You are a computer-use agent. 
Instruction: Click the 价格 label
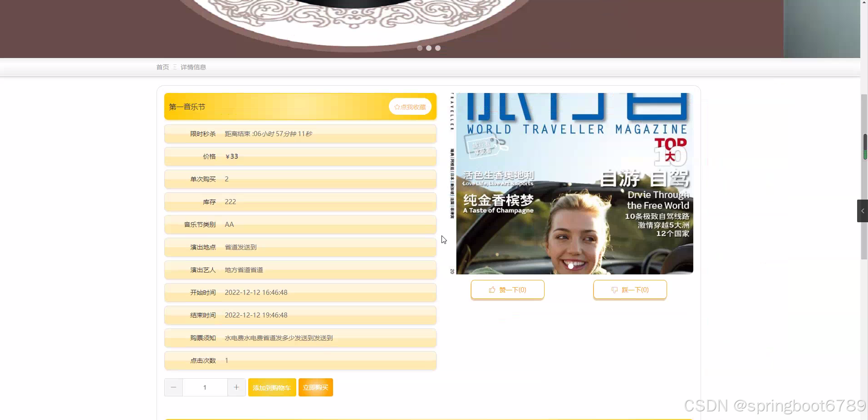coord(209,156)
